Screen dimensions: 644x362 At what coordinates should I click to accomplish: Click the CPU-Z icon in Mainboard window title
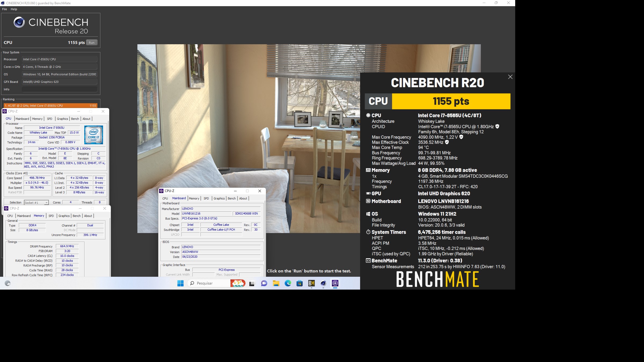[161, 191]
